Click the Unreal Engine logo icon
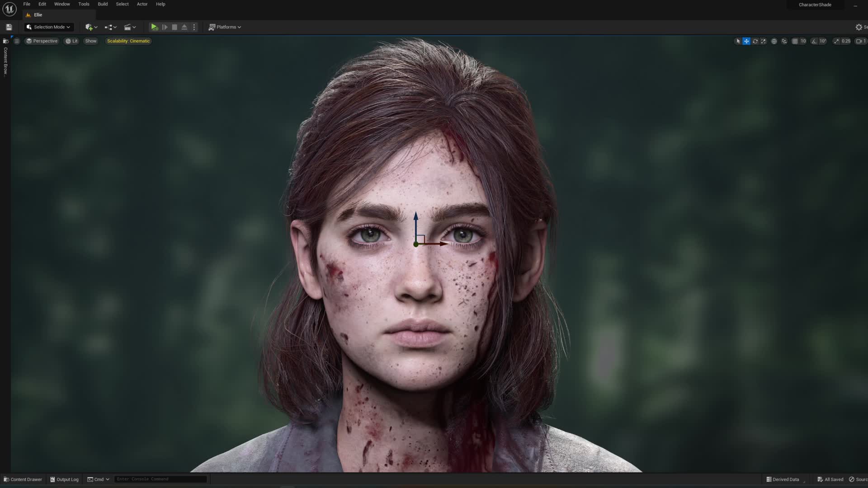Viewport: 868px width, 488px height. [x=9, y=9]
